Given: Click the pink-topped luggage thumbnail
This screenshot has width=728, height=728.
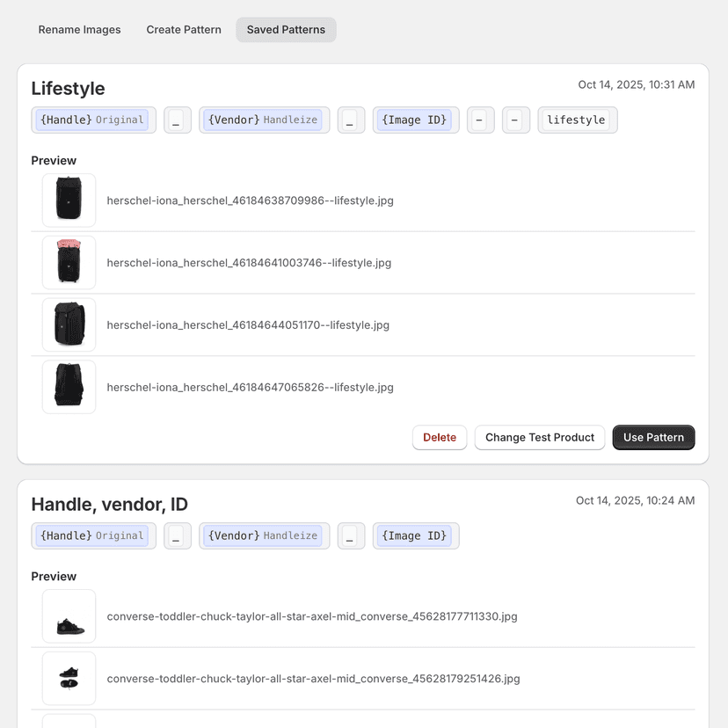Looking at the screenshot, I should coord(69,262).
